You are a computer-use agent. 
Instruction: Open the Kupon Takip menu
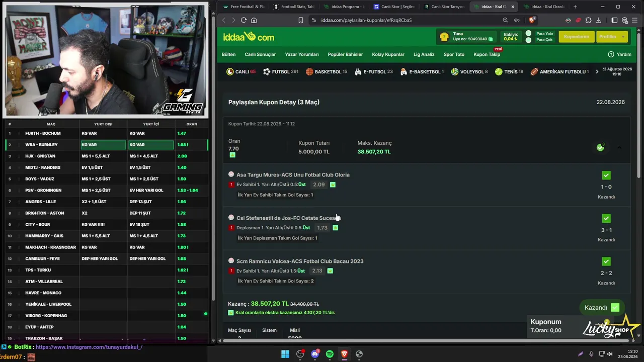(487, 54)
